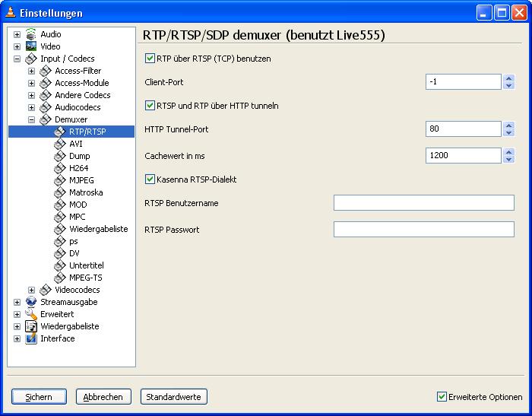
Task: Click the RTSP Benutzername text field
Action: tap(423, 203)
